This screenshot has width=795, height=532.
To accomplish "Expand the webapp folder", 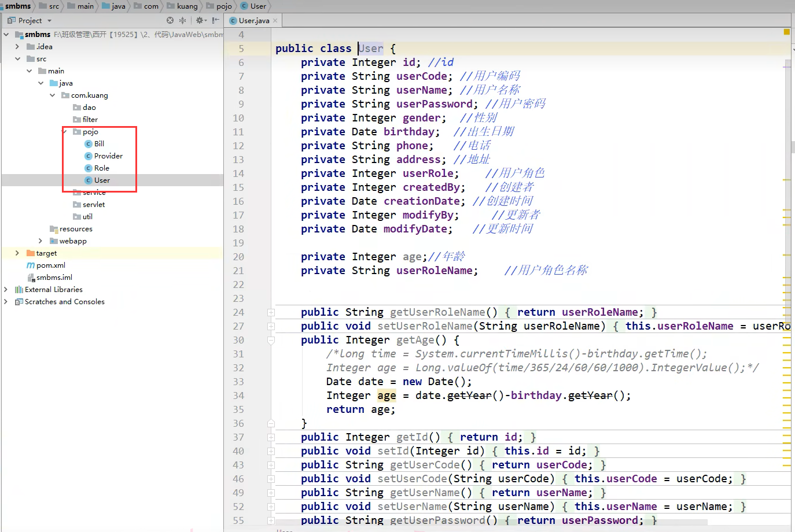I will 41,241.
